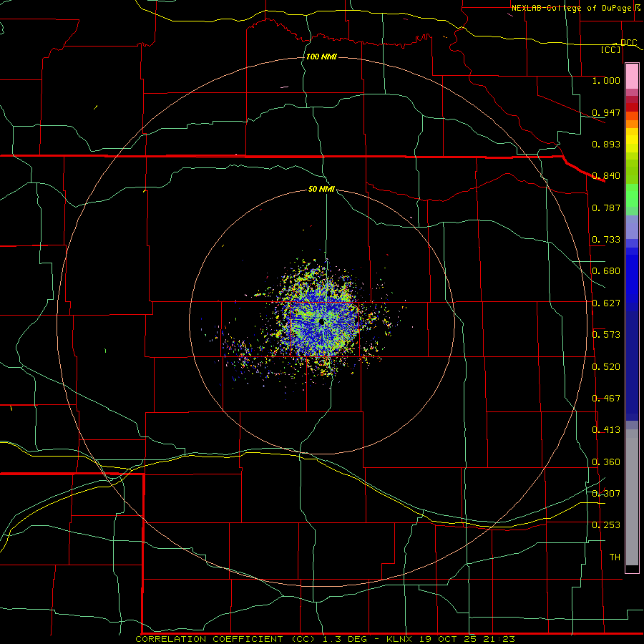The height and width of the screenshot is (644, 644).
Task: Click the 0.413 legend value
Action: click(x=606, y=430)
